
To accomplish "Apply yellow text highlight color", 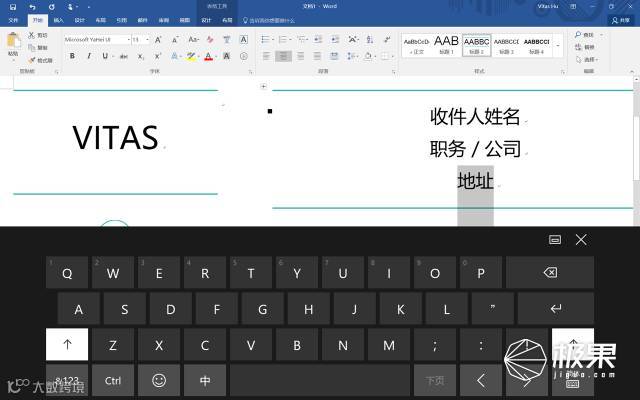I will click(191, 56).
